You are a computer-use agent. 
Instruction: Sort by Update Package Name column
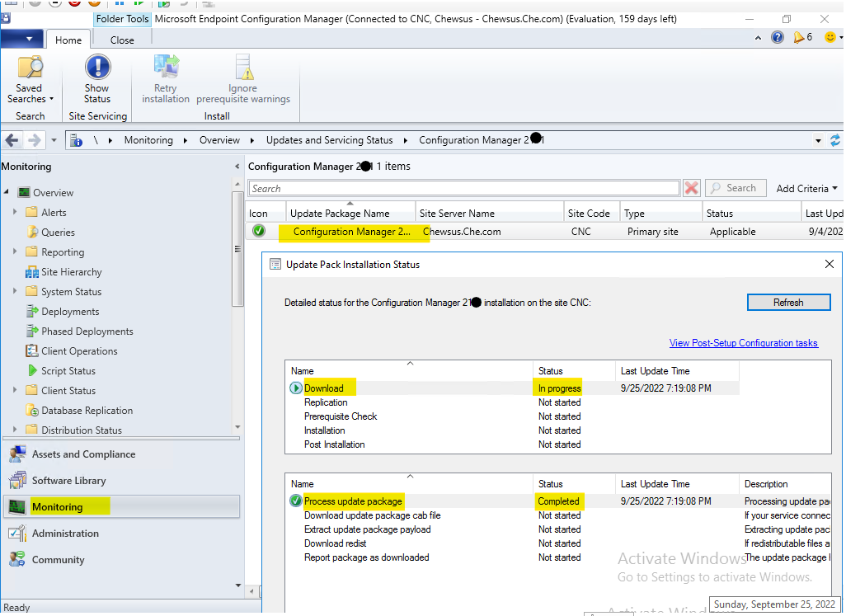click(350, 213)
